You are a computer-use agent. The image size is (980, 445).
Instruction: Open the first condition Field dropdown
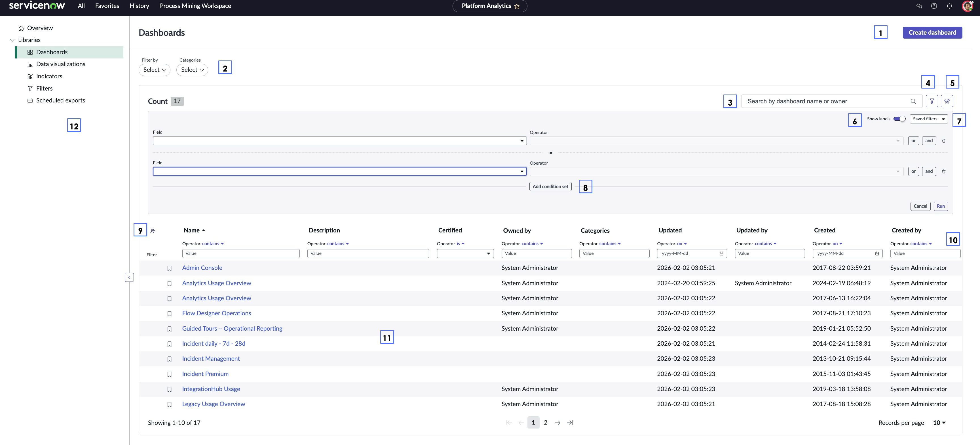tap(339, 141)
